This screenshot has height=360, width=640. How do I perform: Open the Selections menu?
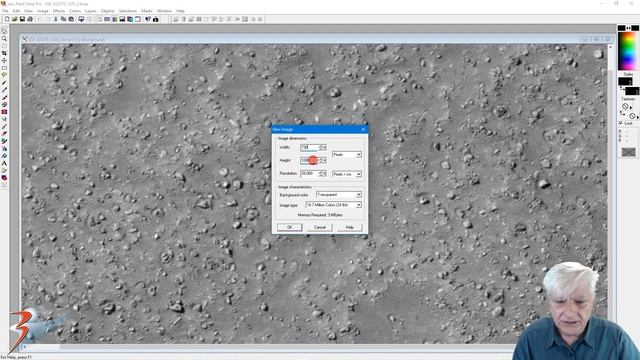pyautogui.click(x=128, y=11)
